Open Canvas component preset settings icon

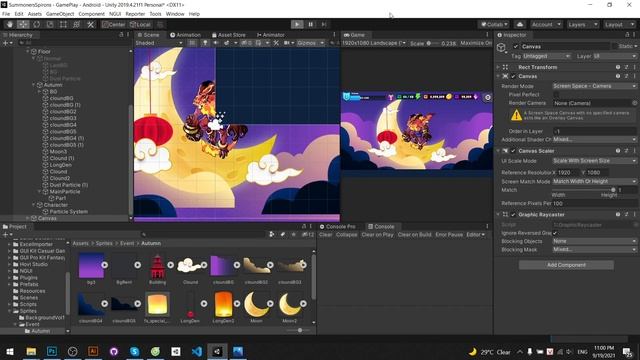coord(627,76)
